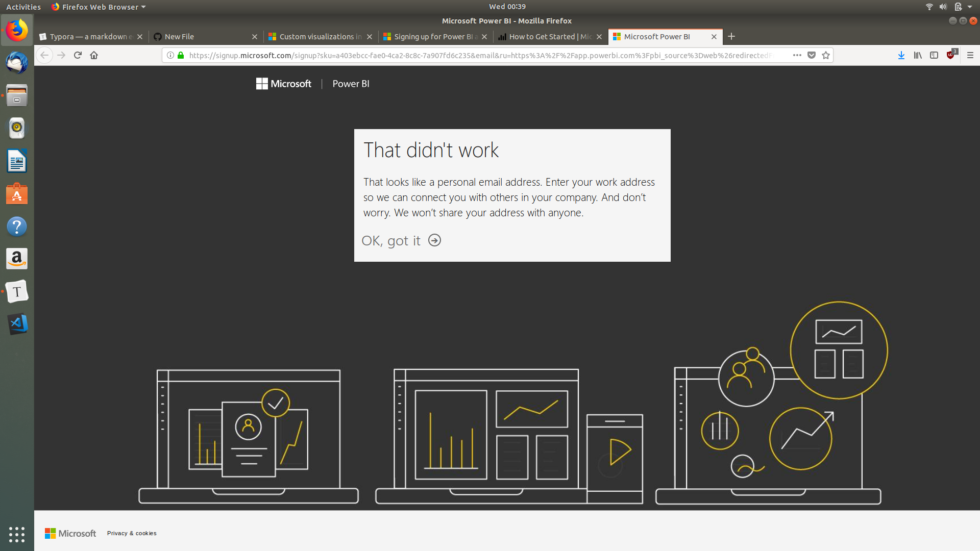
Task: Open Privacy & cookies link
Action: (132, 533)
